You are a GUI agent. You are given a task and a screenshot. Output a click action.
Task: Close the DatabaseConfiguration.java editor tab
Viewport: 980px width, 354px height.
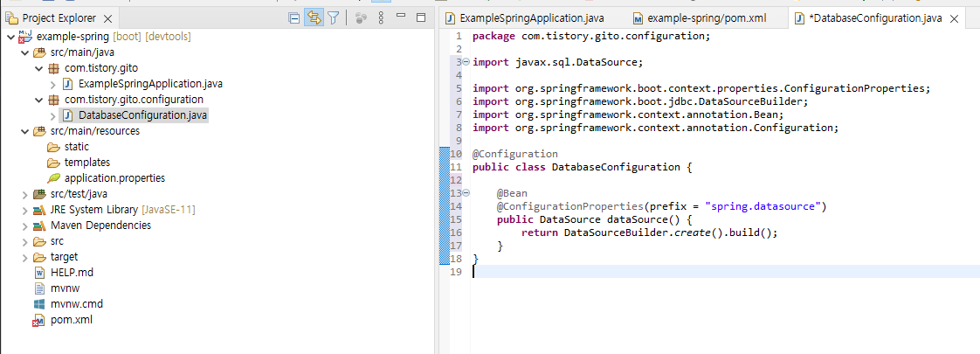954,18
